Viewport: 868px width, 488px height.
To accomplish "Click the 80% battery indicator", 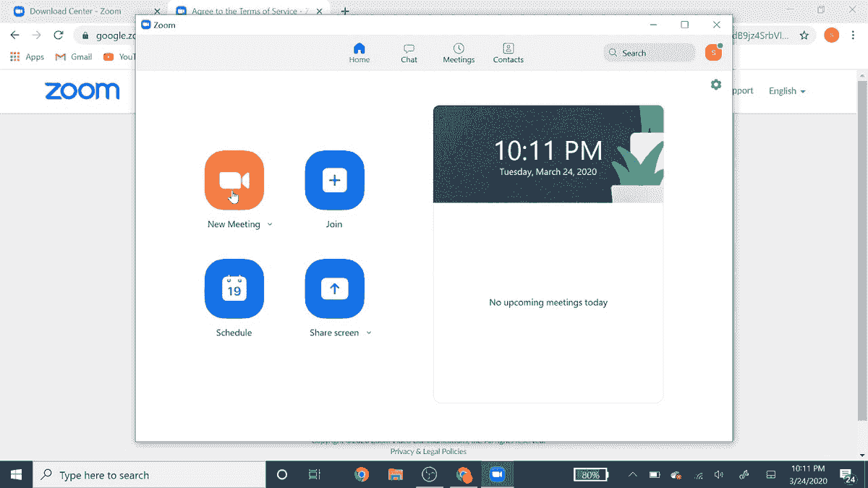I will point(591,475).
